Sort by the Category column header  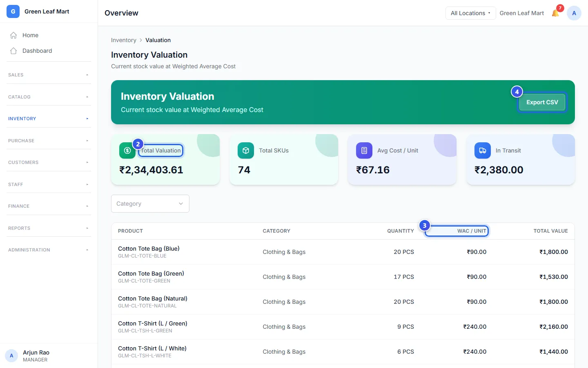click(x=276, y=231)
